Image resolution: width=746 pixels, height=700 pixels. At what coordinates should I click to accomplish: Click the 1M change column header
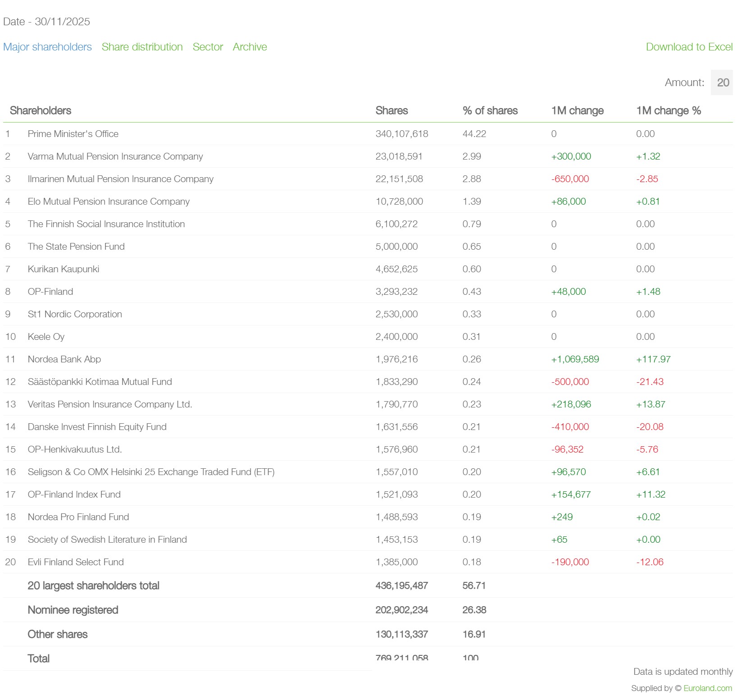(x=577, y=110)
